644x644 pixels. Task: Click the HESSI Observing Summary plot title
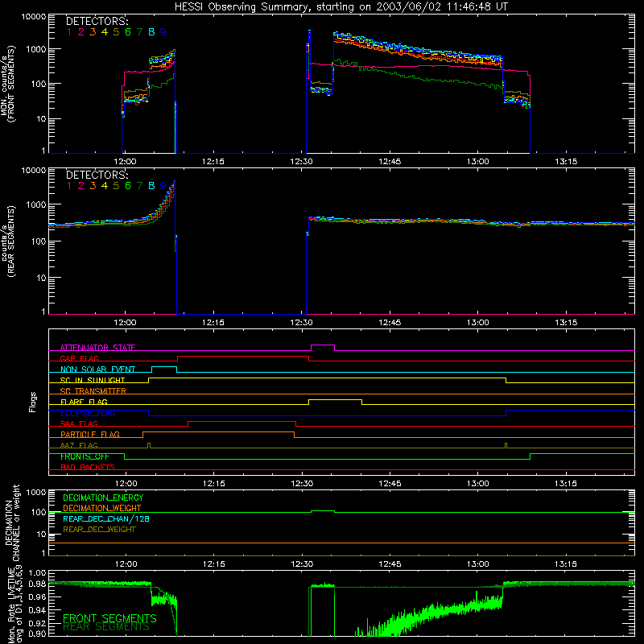pos(341,7)
